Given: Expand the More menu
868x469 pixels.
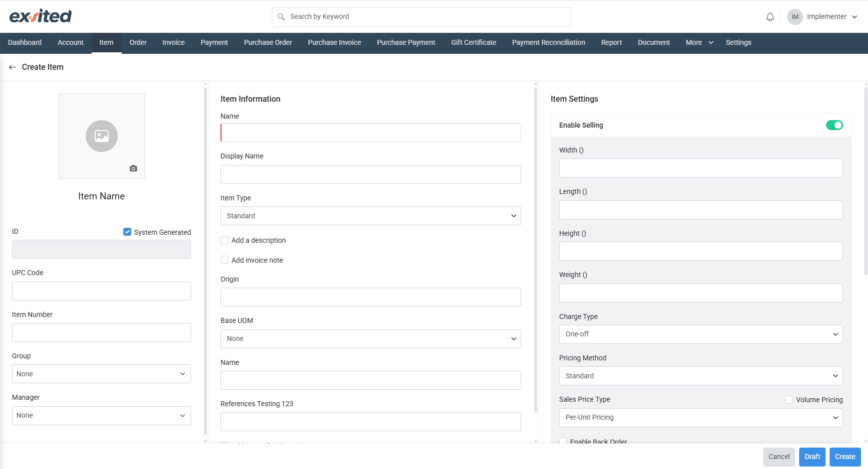Looking at the screenshot, I should pos(699,43).
